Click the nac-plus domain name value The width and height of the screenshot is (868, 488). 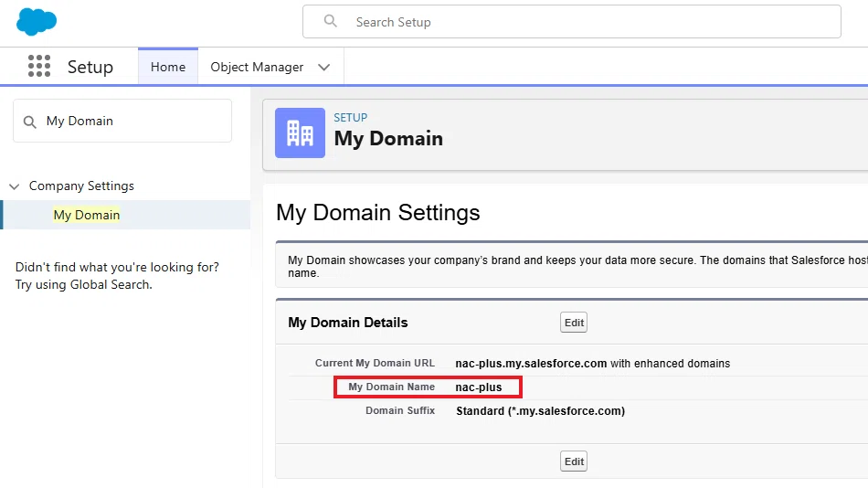pyautogui.click(x=478, y=387)
